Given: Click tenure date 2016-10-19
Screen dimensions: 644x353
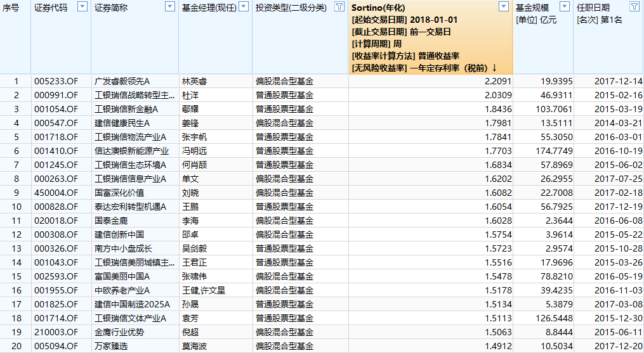Looking at the screenshot, I should click(x=618, y=151).
